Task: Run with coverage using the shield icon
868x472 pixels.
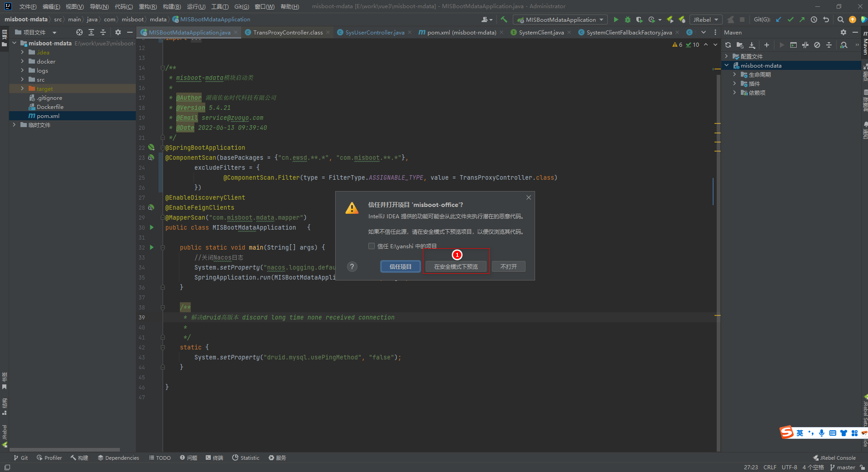Action: coord(640,20)
